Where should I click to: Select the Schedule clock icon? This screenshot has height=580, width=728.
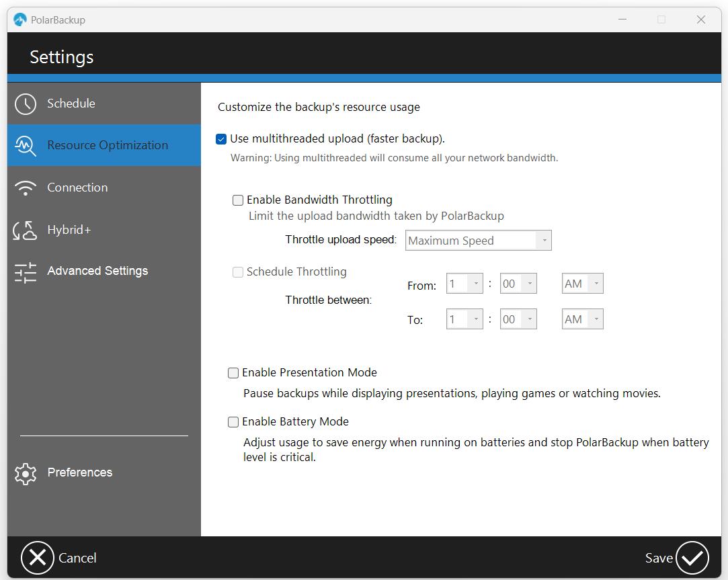pyautogui.click(x=25, y=103)
